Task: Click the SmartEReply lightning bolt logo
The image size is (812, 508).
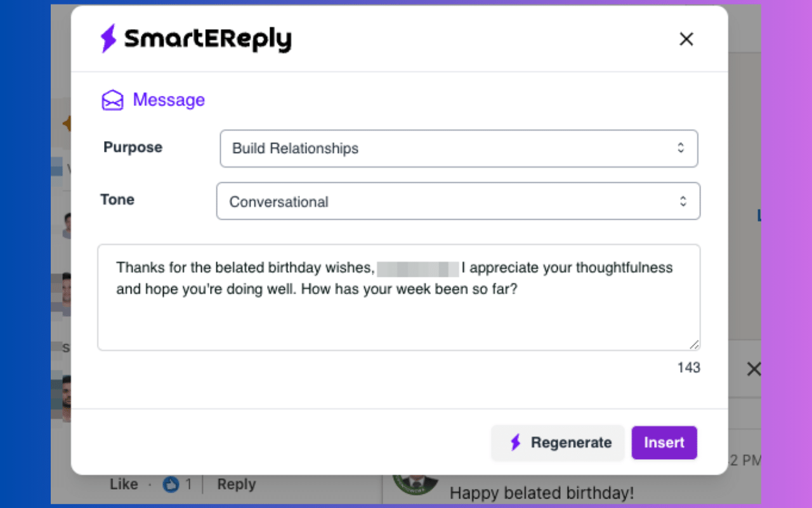Action: coord(109,39)
